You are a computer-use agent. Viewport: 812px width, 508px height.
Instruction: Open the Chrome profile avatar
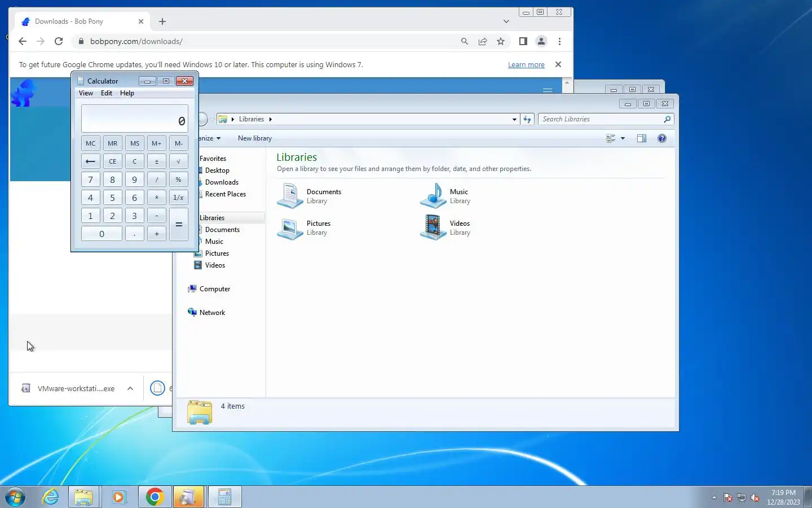pos(541,41)
